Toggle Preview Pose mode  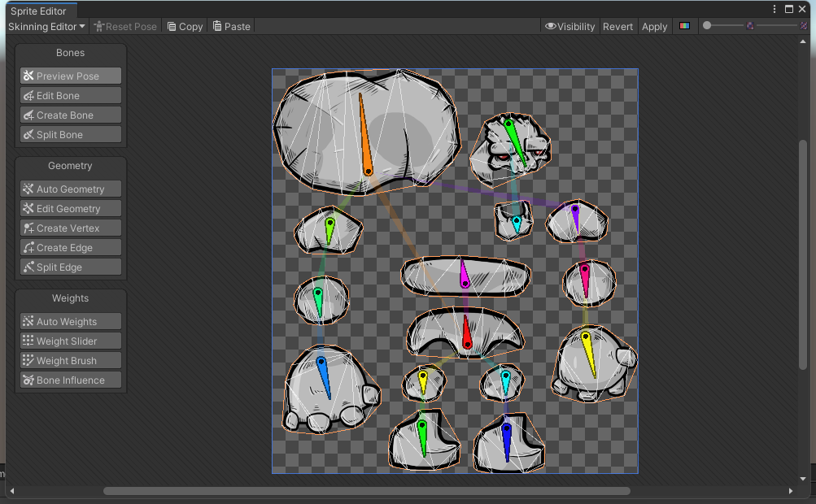coord(70,76)
